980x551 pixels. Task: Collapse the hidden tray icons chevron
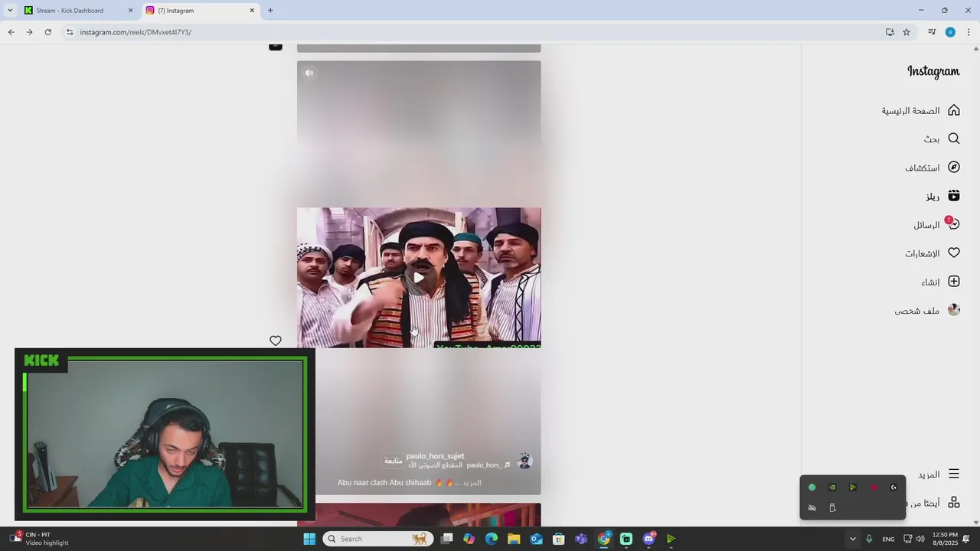pos(852,539)
